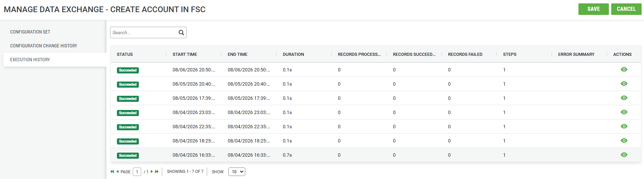Select end time 08/04/2026 23:03 cell
Viewport: 644px width, 179px height.
coord(249,112)
